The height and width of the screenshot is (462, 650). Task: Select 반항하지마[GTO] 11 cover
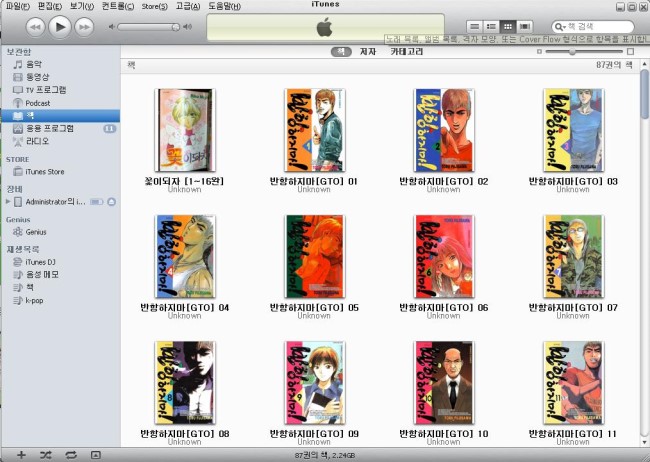(574, 382)
